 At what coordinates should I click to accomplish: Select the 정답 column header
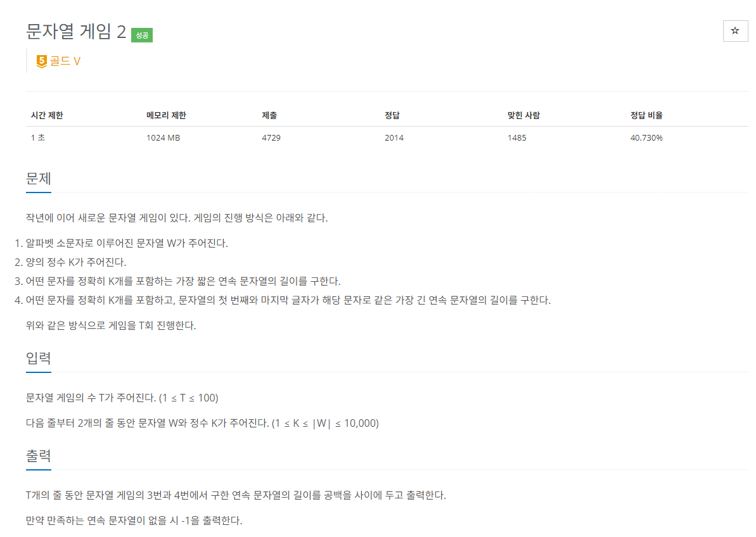coord(391,115)
